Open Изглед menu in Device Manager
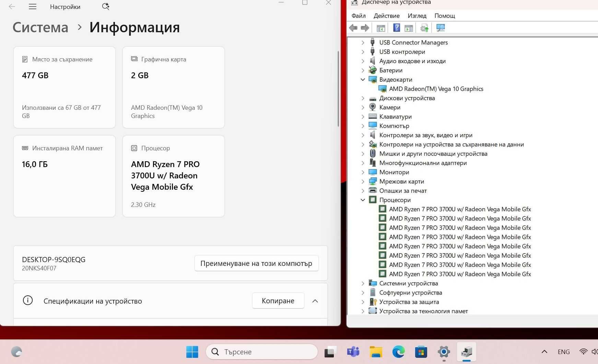The height and width of the screenshot is (364, 598). [417, 16]
